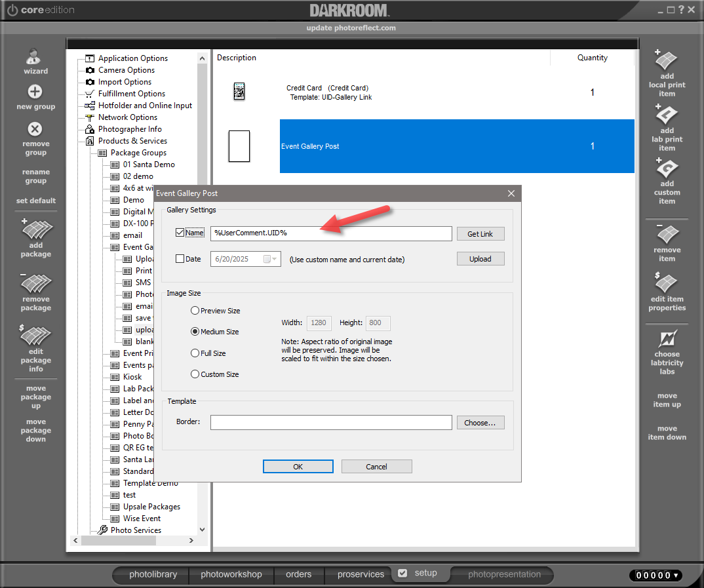Click tree scroll down arrow
This screenshot has width=704, height=588.
tap(202, 530)
